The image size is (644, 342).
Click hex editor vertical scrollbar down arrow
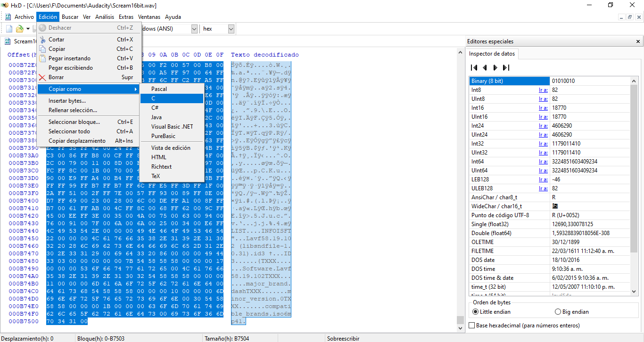tap(460, 328)
